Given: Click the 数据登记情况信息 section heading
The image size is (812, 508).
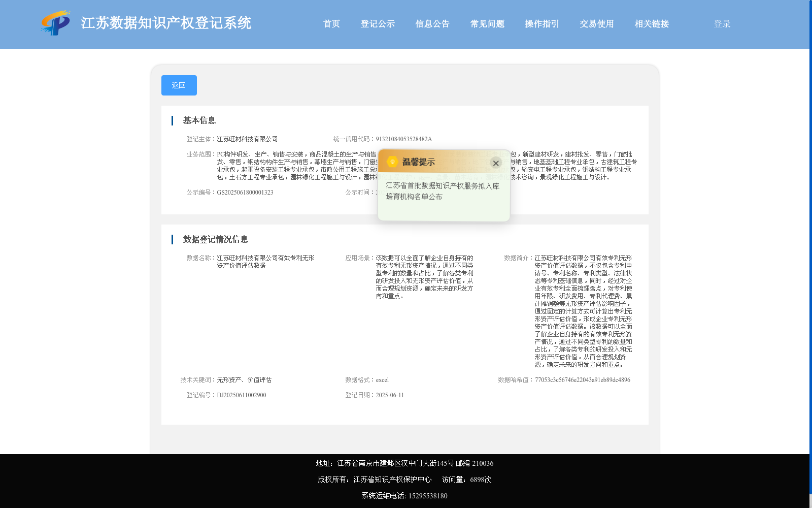Looking at the screenshot, I should (x=216, y=239).
